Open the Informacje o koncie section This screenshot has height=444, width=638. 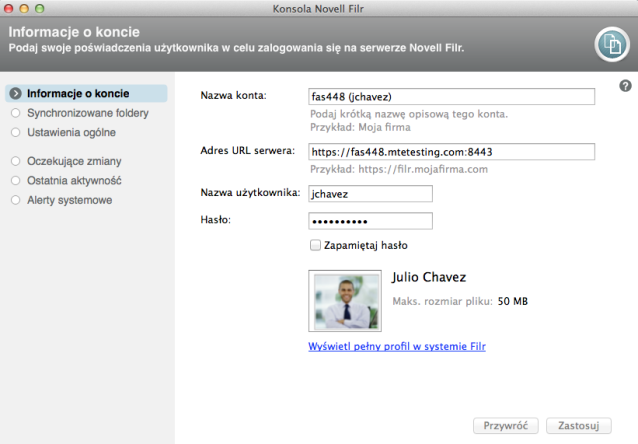86,94
